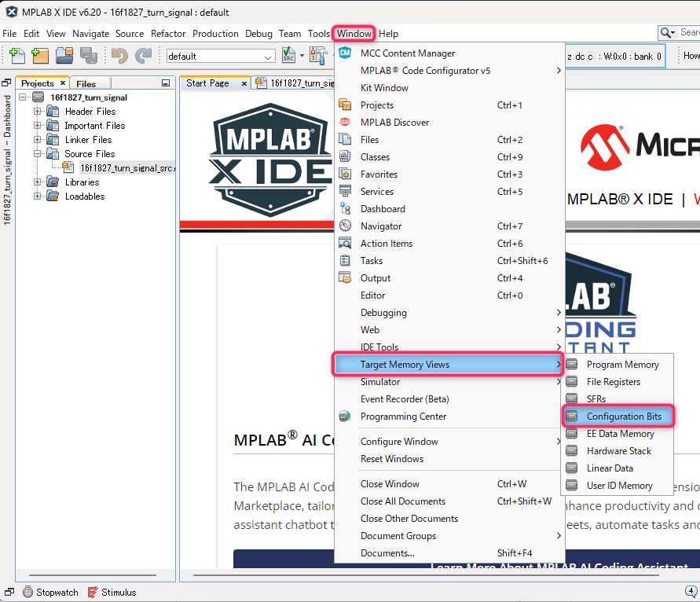The width and height of the screenshot is (700, 602).
Task: Click the Undo arrow icon
Action: [x=119, y=56]
